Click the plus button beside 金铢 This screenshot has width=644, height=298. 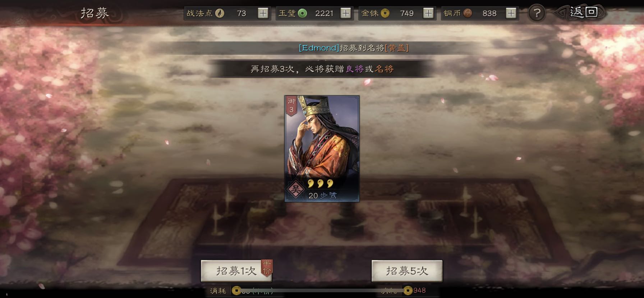tap(428, 13)
